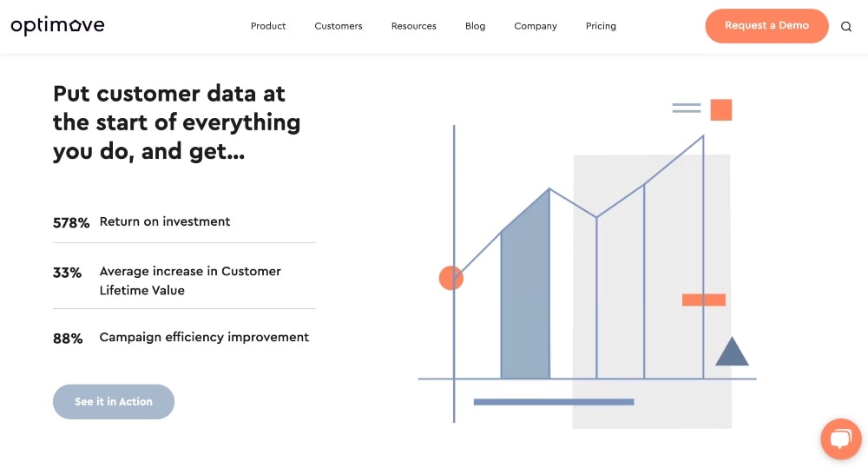Open the Customers menu
This screenshot has width=868, height=468.
[x=339, y=26]
